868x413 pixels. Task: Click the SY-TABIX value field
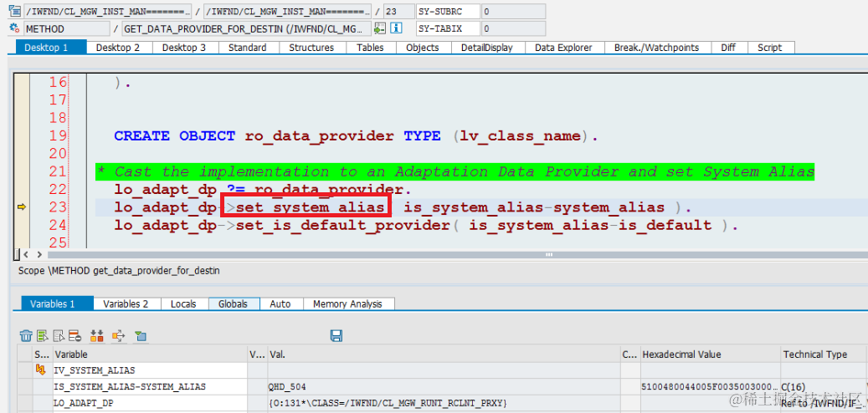513,28
